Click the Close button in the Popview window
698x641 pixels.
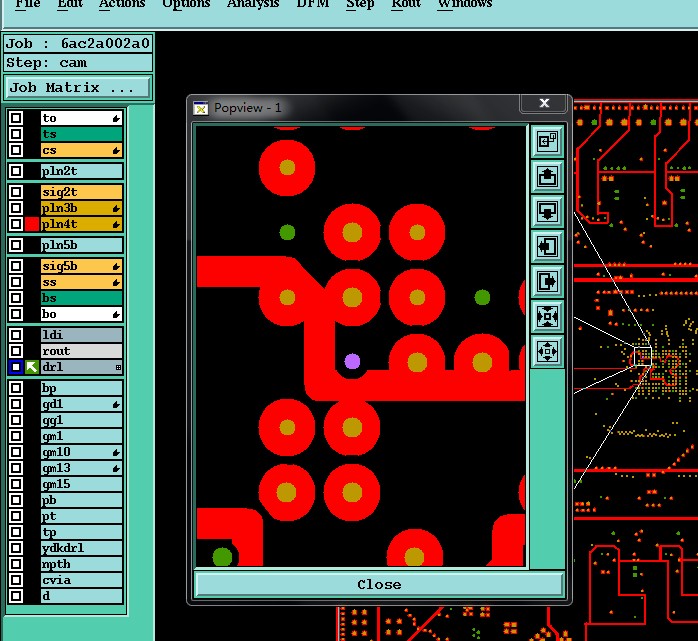pos(379,584)
